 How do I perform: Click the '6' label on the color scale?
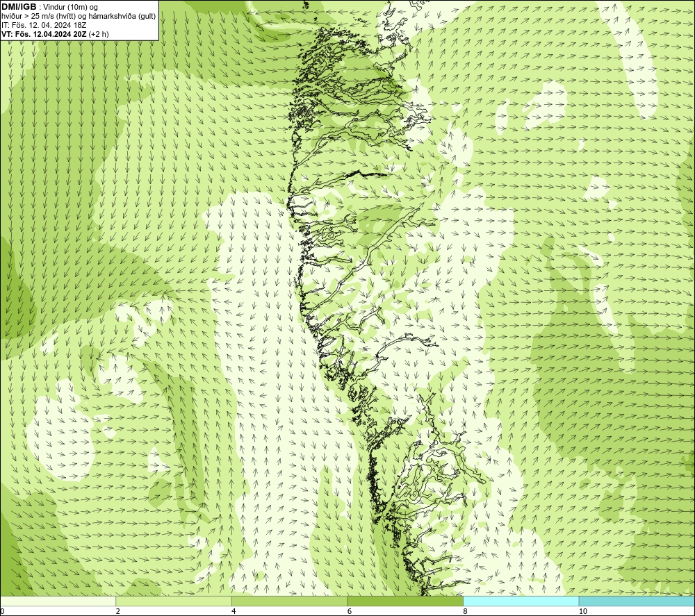350,611
